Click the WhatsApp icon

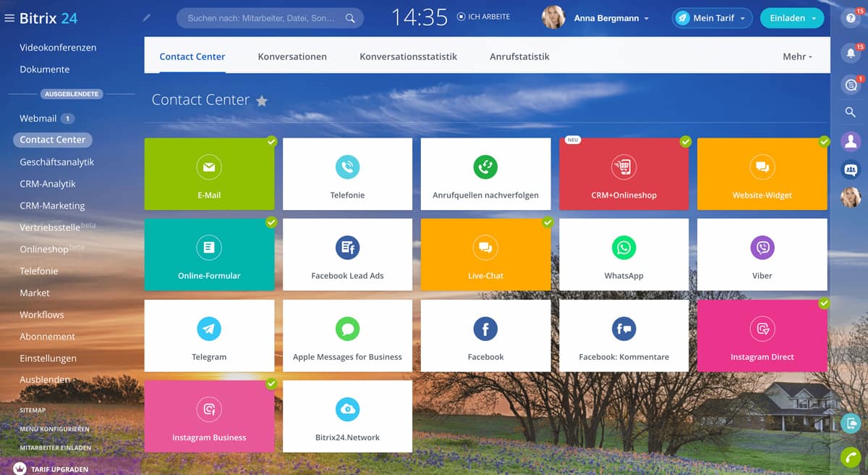point(624,248)
